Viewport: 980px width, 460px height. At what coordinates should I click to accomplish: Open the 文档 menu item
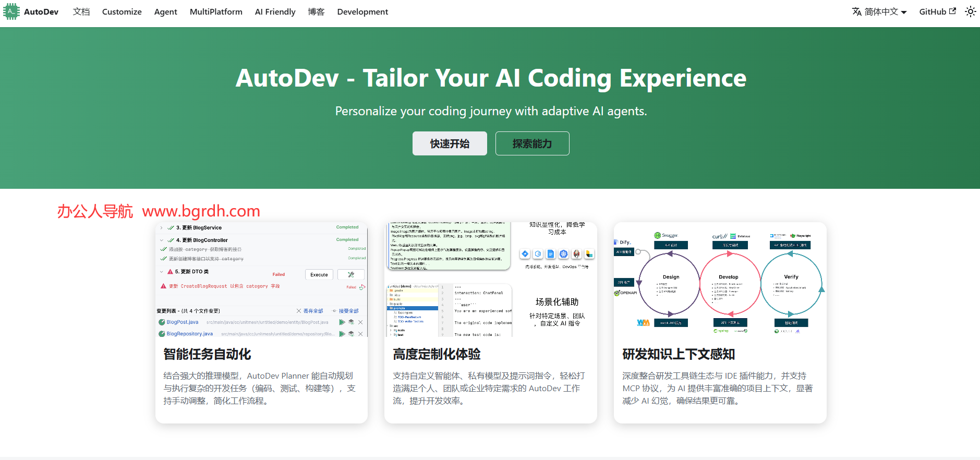(81, 11)
